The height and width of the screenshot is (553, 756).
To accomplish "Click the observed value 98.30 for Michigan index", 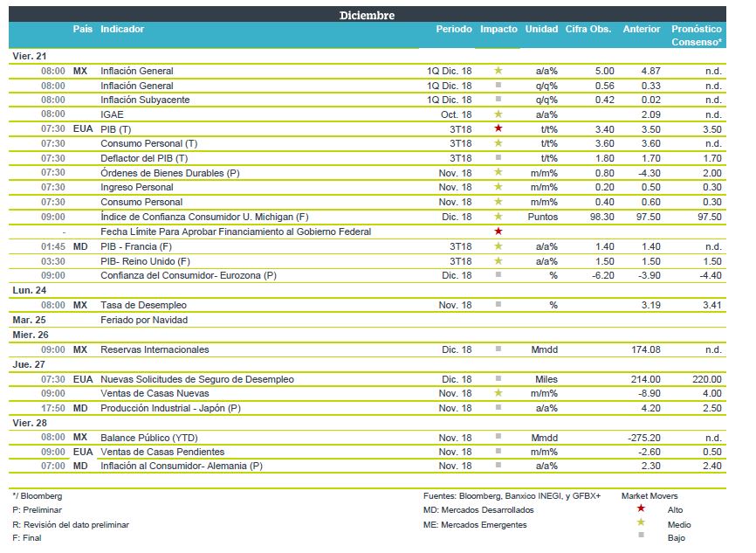I will coord(602,217).
